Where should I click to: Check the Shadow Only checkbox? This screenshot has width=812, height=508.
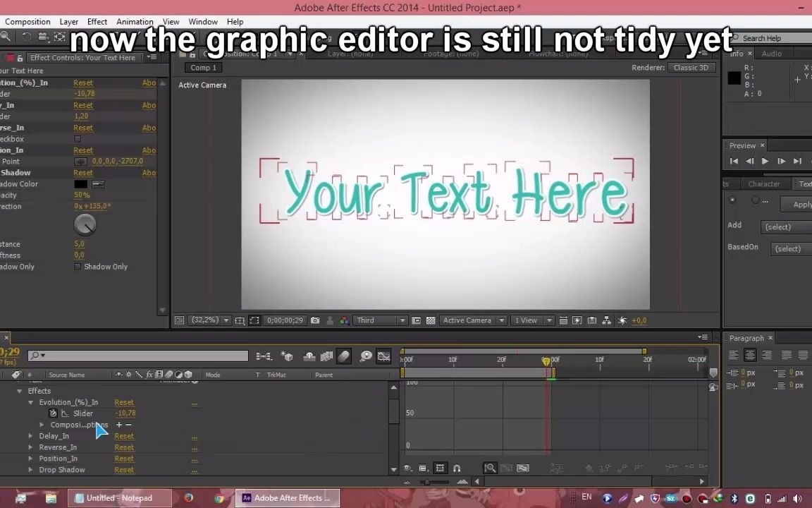point(78,266)
